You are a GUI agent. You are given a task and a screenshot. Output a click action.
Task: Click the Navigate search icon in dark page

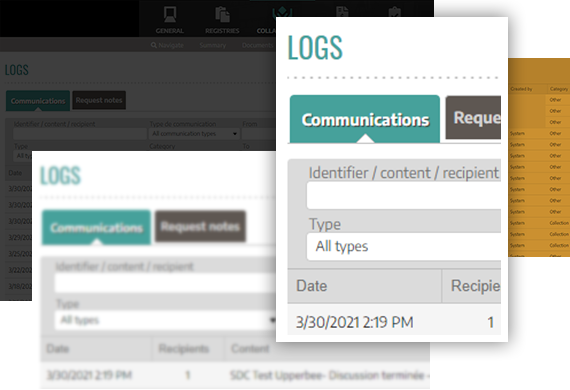point(154,45)
